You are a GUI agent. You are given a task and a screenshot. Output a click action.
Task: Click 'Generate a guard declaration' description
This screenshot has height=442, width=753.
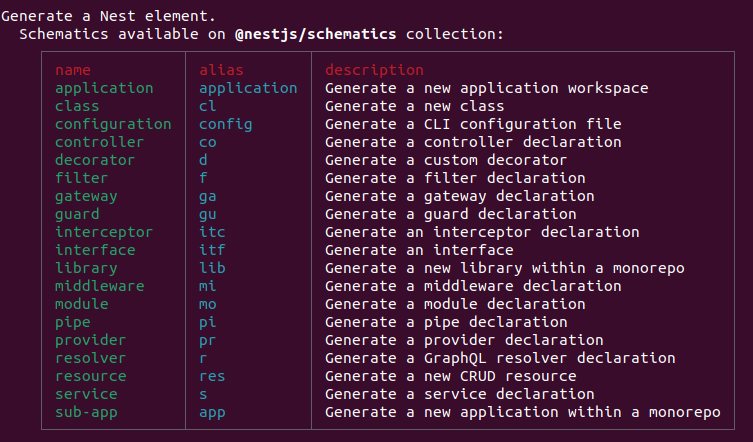(x=450, y=214)
